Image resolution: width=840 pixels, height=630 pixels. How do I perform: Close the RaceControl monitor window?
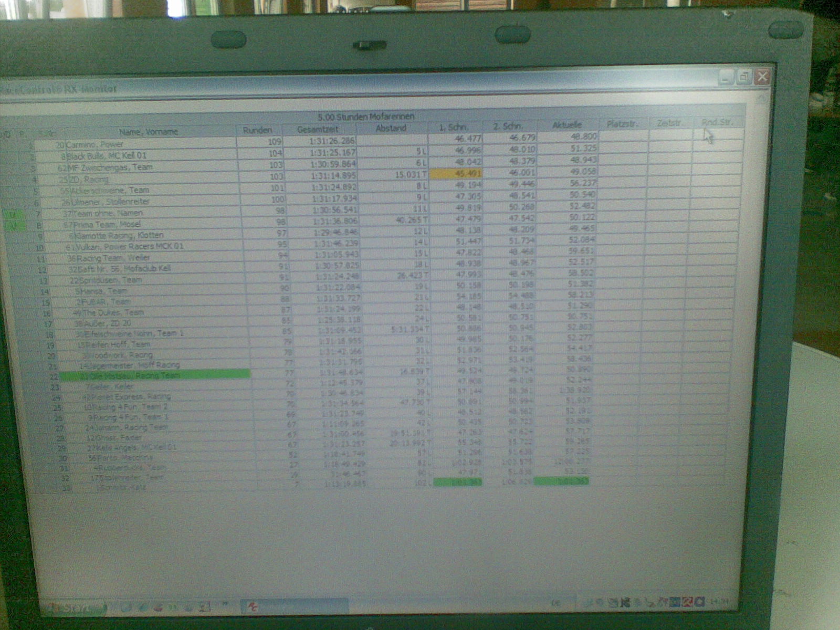click(762, 77)
